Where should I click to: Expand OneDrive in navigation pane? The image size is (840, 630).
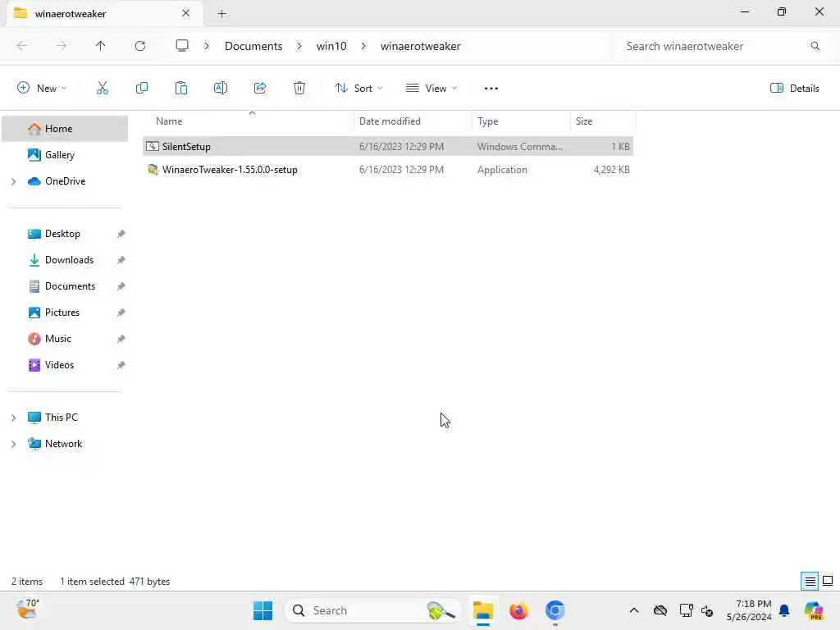click(x=13, y=181)
